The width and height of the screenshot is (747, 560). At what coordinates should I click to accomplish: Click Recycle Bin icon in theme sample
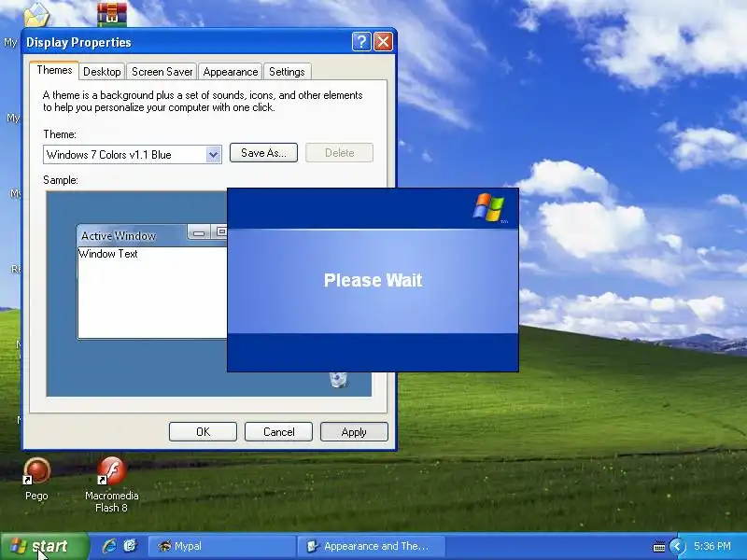(338, 380)
